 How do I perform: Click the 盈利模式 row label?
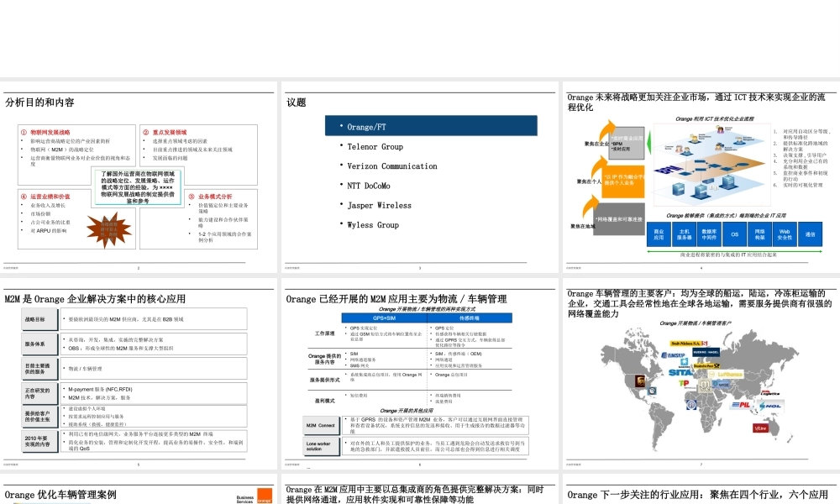pos(324,400)
